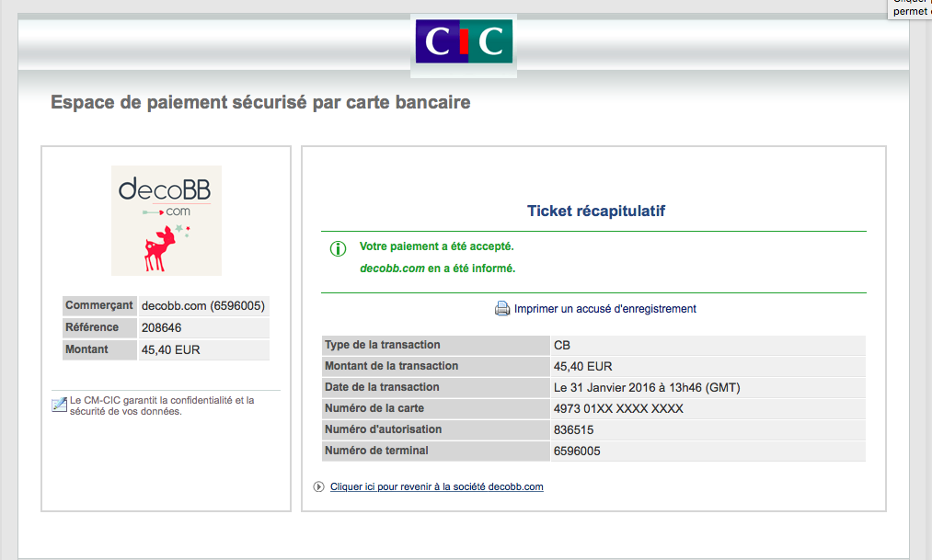Click 'Montant' value in left panel

203,349
